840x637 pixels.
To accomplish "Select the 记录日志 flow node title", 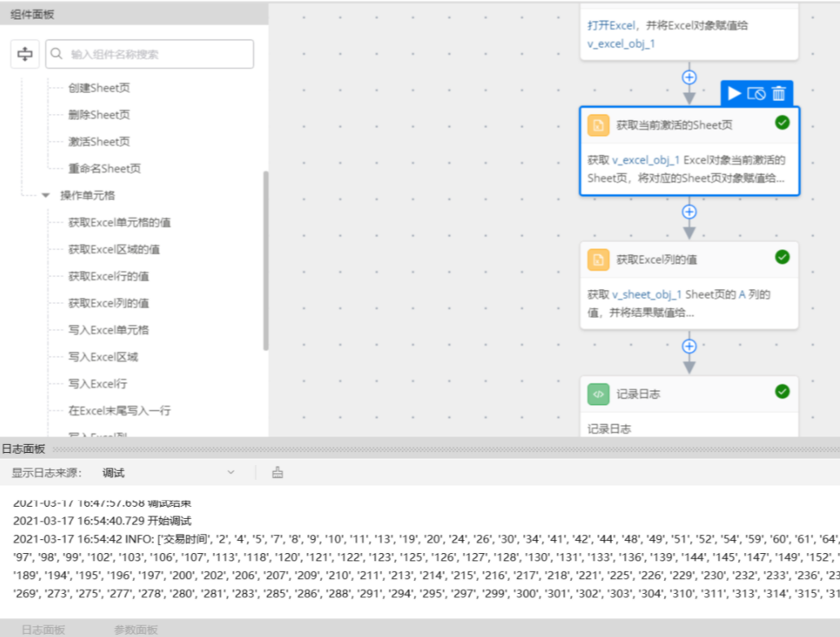I will [x=638, y=394].
